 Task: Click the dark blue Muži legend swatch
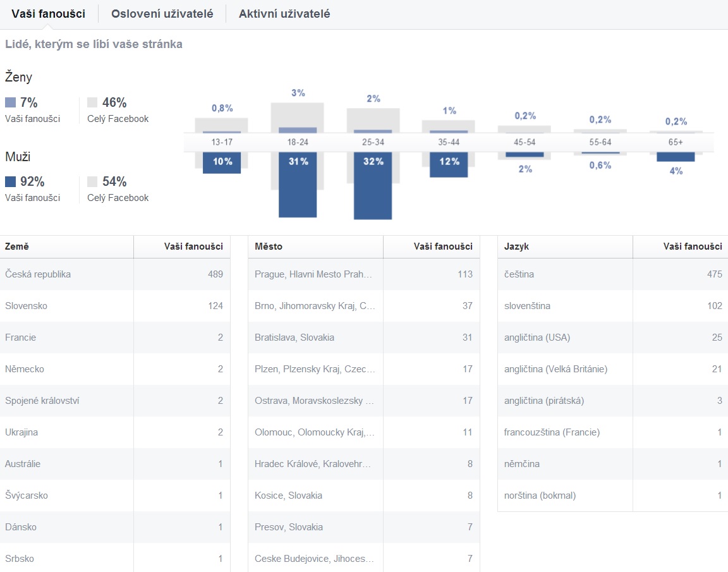pyautogui.click(x=10, y=181)
